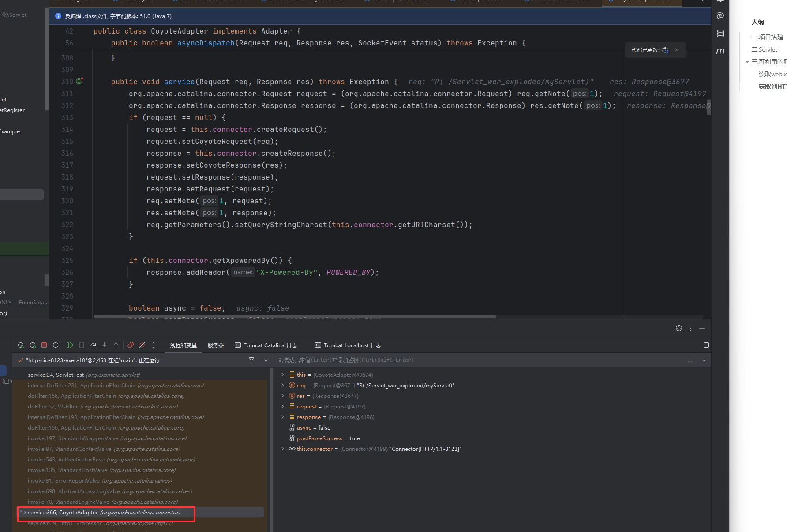Screen dimensions: 787x532
Task: Click the 二.Servlet outline link
Action: coord(764,49)
